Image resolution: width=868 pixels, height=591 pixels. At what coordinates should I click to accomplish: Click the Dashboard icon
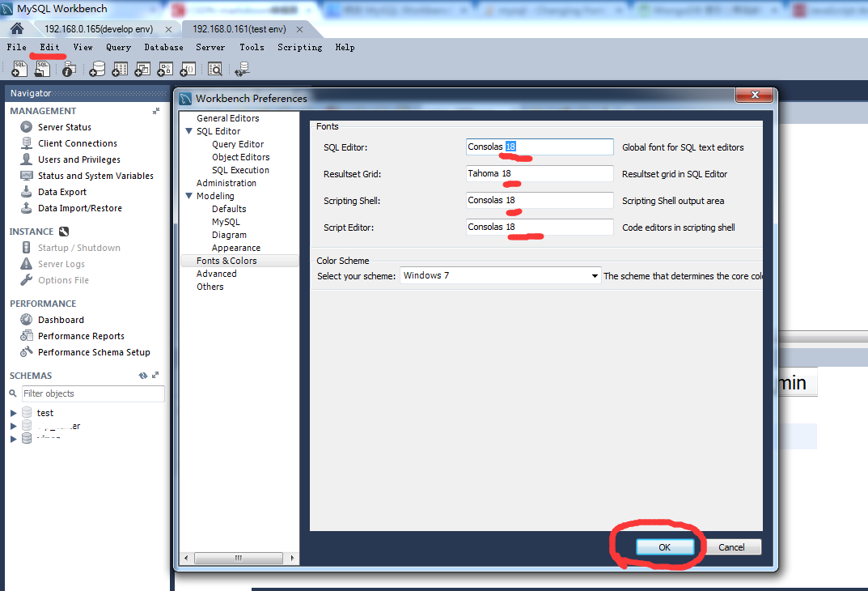tap(26, 320)
